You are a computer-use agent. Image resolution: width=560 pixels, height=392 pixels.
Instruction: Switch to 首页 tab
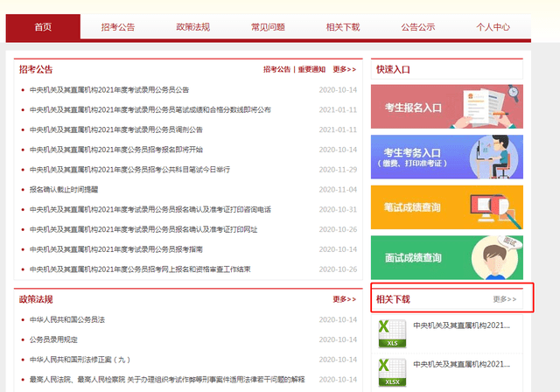[x=43, y=27]
